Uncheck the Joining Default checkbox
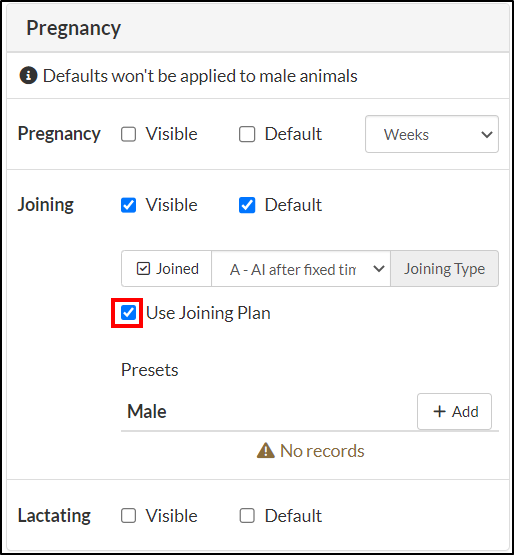The height and width of the screenshot is (555, 514). (247, 205)
